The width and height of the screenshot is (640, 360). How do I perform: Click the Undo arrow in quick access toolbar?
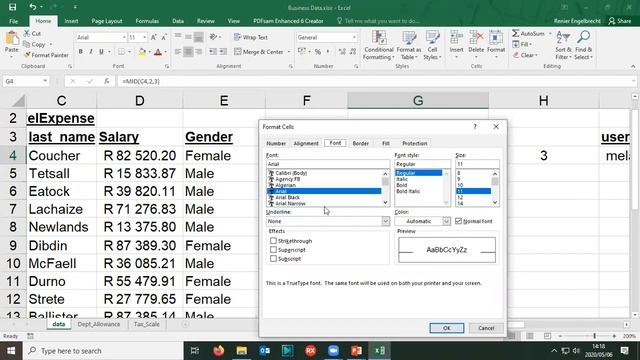(33, 7)
